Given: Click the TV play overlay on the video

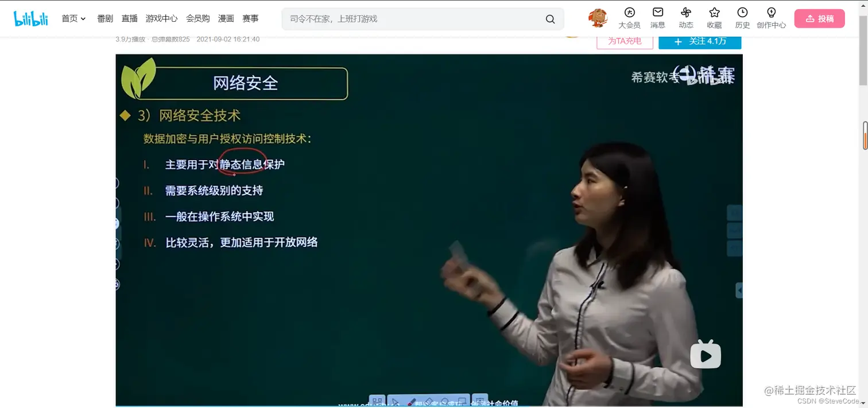Looking at the screenshot, I should [706, 354].
